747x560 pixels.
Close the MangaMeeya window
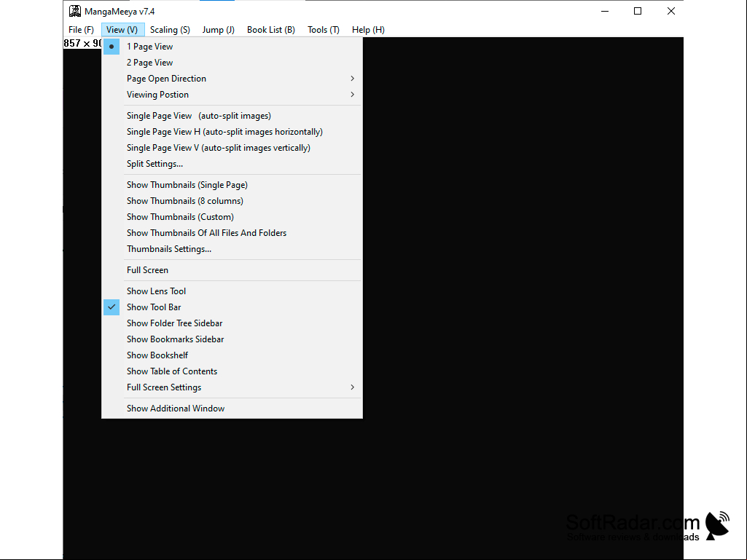coord(670,11)
